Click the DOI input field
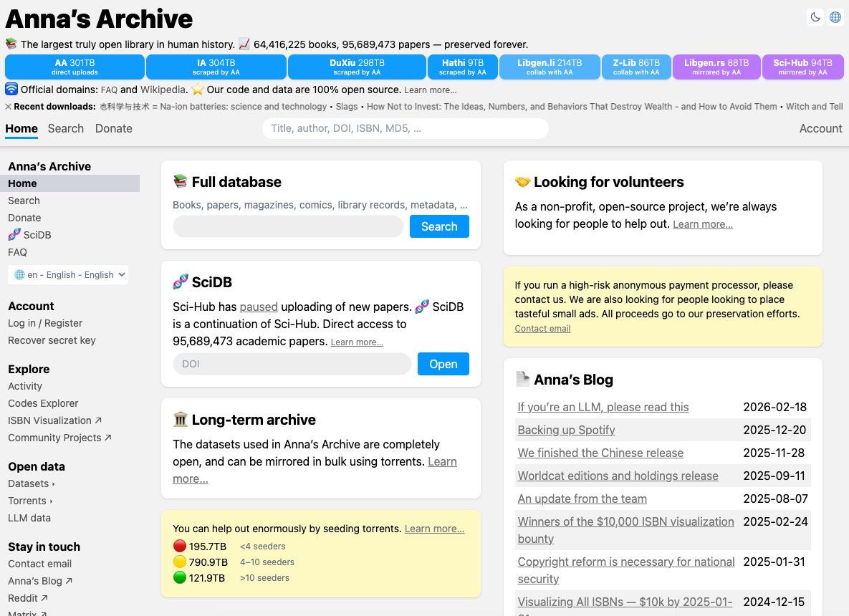Viewport: 849px width, 616px height. [x=292, y=364]
